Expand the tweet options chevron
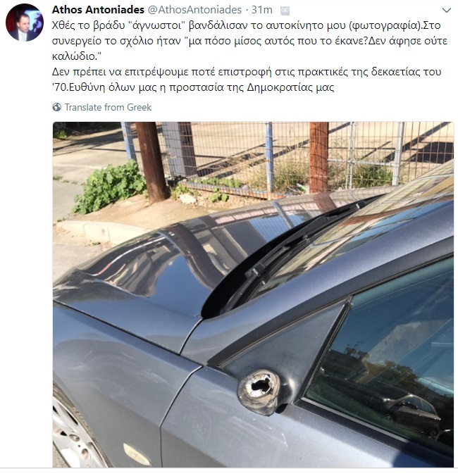This screenshot has height=476, width=458. [x=446, y=11]
